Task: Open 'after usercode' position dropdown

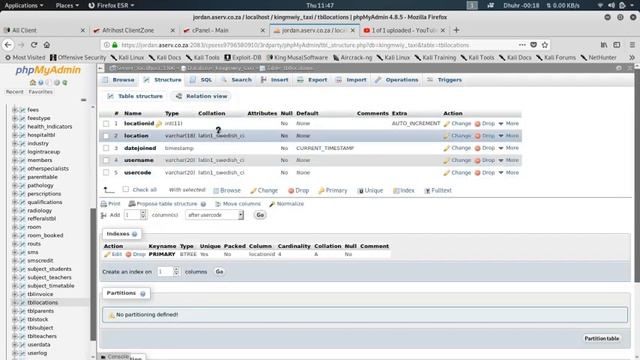Action: point(214,215)
